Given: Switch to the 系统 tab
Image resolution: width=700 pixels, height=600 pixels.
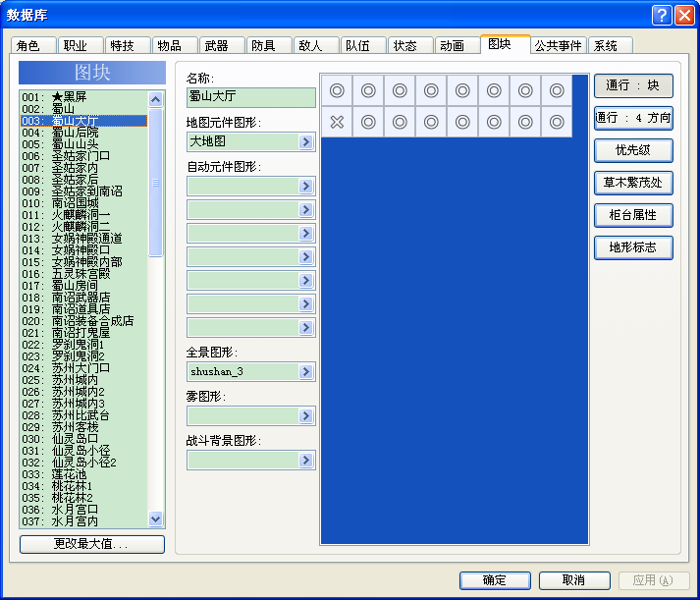Looking at the screenshot, I should coord(611,45).
